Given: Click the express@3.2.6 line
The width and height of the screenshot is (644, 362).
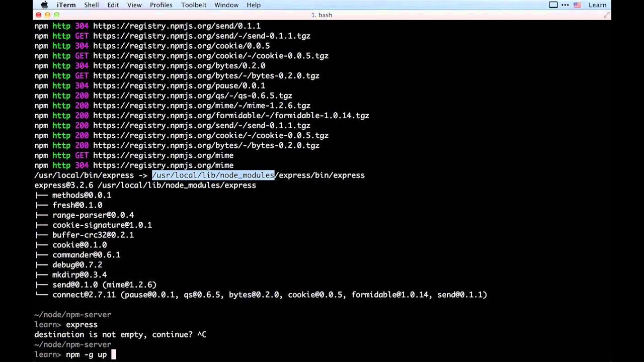Looking at the screenshot, I should [x=145, y=186].
